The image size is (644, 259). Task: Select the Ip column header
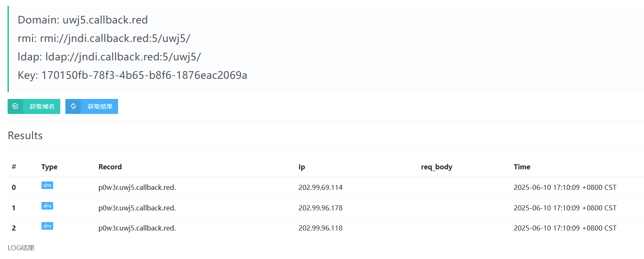pos(301,167)
